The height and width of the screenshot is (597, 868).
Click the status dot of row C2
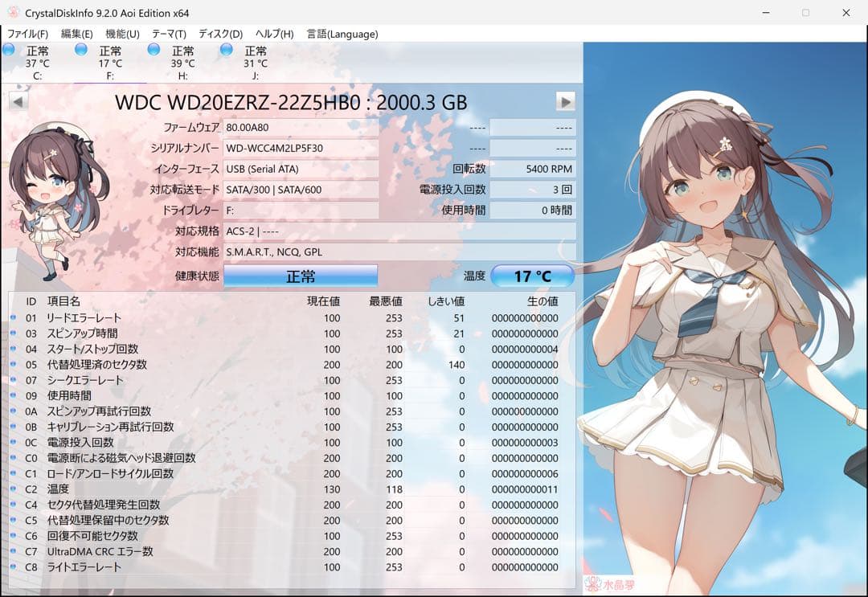[x=14, y=489]
